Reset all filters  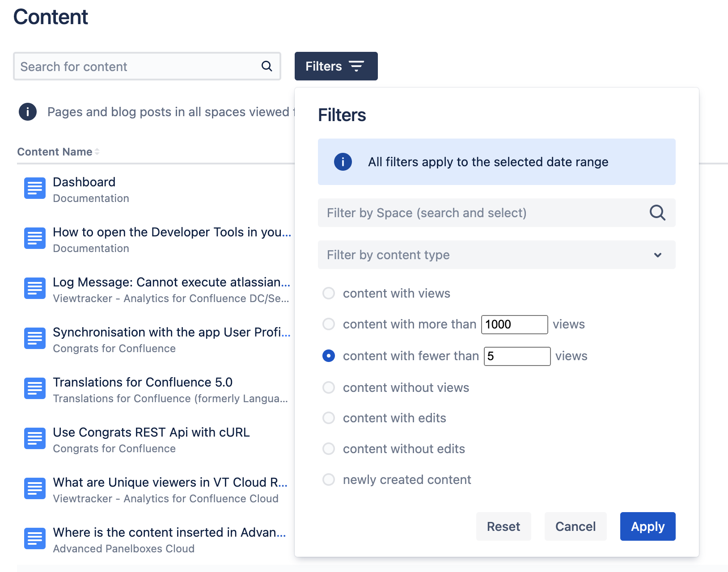tap(504, 526)
